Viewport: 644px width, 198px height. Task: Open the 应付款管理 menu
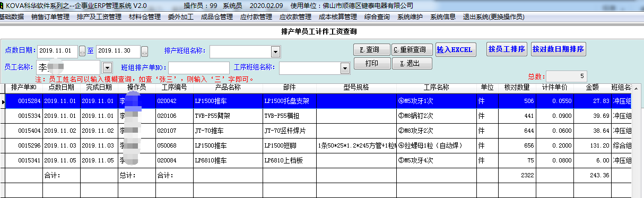256,17
